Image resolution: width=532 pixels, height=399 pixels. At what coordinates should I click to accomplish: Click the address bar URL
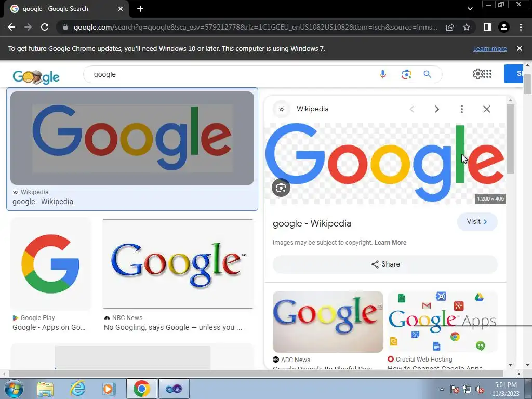tap(255, 27)
